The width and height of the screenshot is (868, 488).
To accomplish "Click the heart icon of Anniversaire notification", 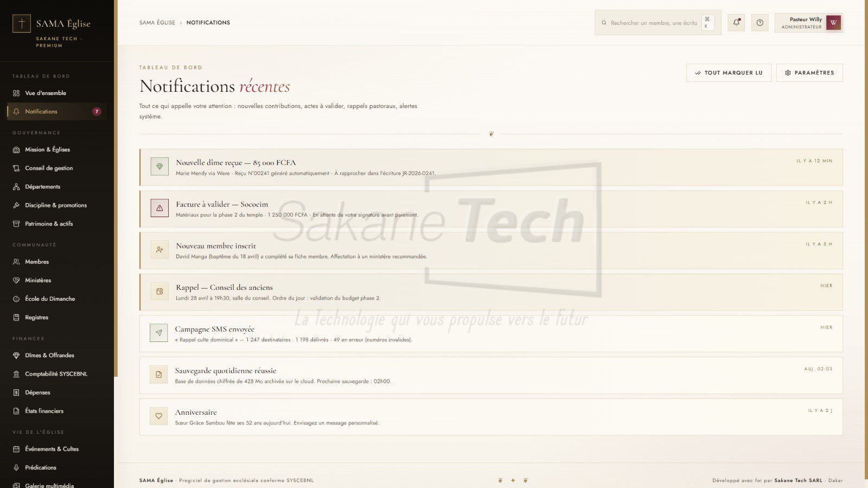I will [158, 416].
